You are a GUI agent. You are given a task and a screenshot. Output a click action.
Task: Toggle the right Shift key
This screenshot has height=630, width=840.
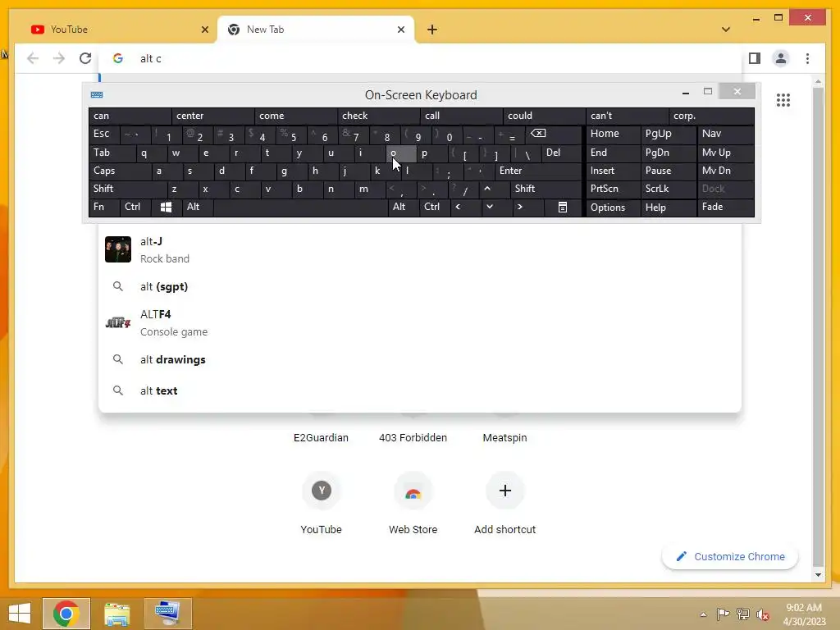tap(546, 189)
